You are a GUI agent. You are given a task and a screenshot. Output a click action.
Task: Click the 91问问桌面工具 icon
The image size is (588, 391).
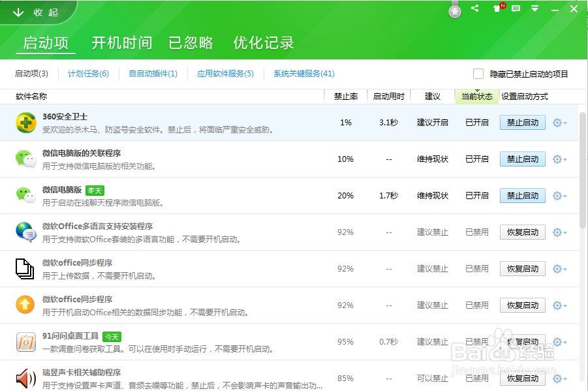coord(26,342)
